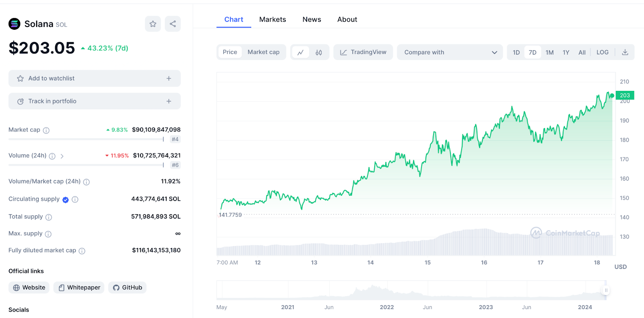Open the News tab

[x=312, y=19]
